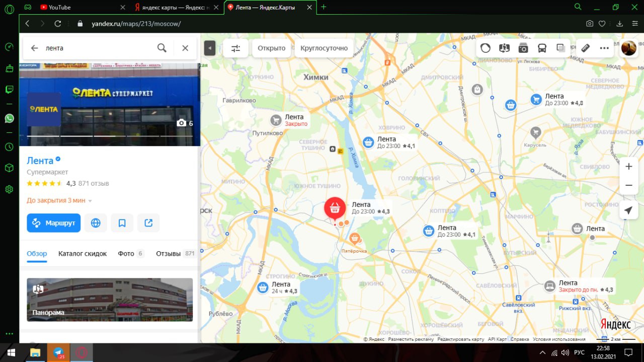Click the 871 отзыв reviews link
The width and height of the screenshot is (644, 362).
pyautogui.click(x=94, y=183)
